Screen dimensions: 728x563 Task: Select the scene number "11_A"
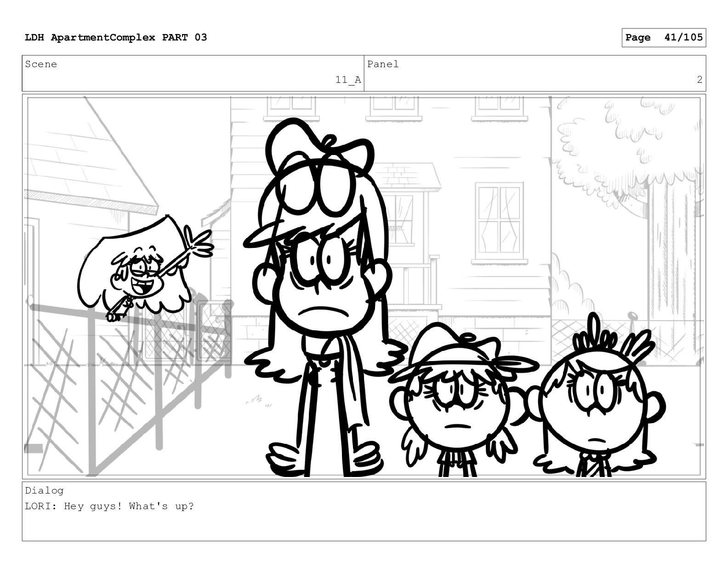tap(348, 80)
